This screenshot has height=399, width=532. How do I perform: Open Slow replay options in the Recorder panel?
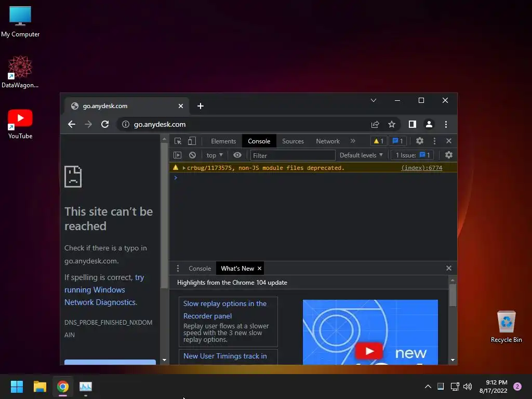pyautogui.click(x=225, y=310)
